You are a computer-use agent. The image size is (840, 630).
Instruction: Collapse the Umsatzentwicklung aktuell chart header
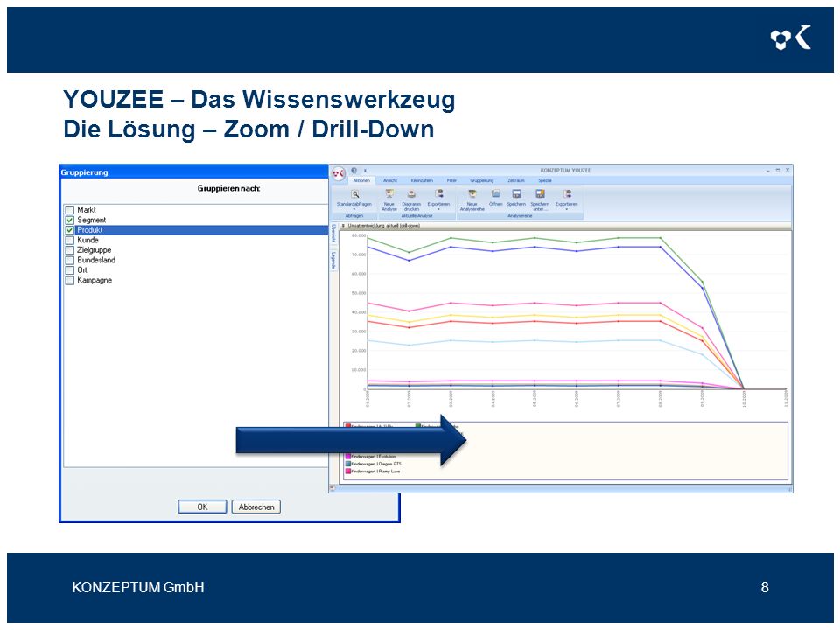click(x=343, y=226)
